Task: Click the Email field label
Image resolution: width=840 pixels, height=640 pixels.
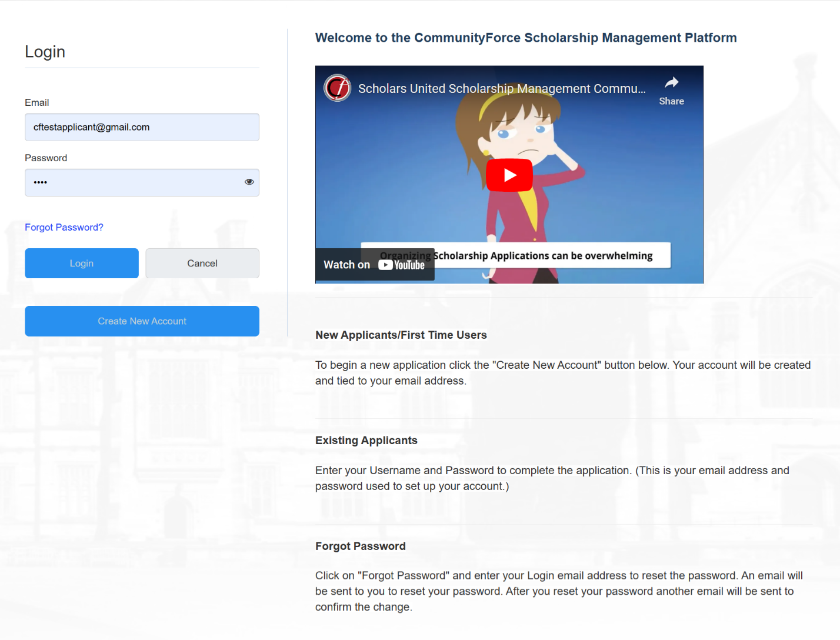Action: 37,102
